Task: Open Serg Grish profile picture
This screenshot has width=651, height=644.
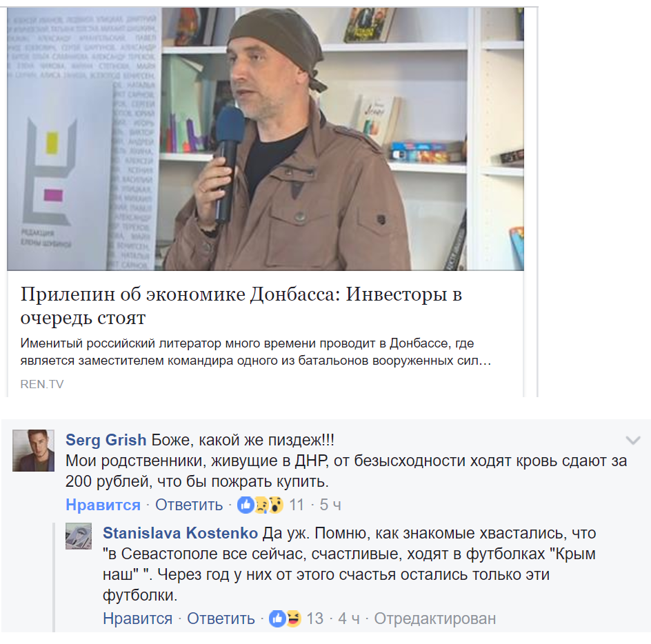Action: 33,450
